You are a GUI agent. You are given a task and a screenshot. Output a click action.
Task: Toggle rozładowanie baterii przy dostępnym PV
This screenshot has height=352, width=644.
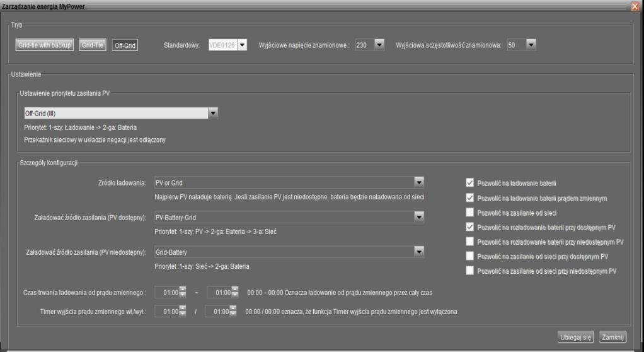pos(470,227)
